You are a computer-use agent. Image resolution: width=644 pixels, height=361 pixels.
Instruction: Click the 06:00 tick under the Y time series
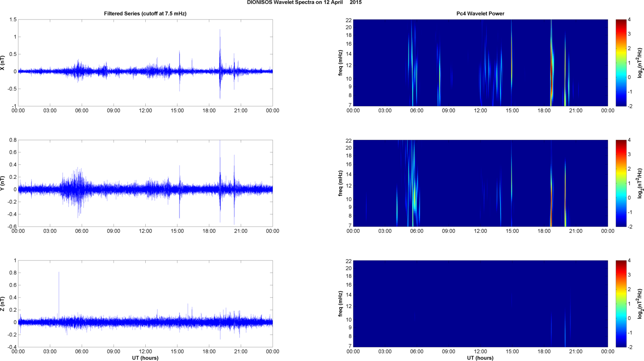[82, 231]
